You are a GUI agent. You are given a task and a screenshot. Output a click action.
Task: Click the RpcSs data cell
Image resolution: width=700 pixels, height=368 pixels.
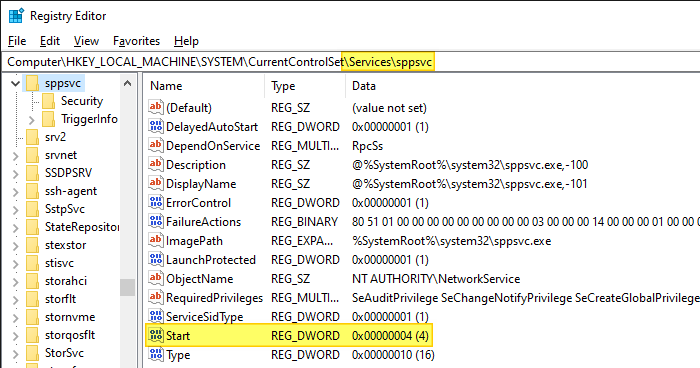(x=367, y=146)
